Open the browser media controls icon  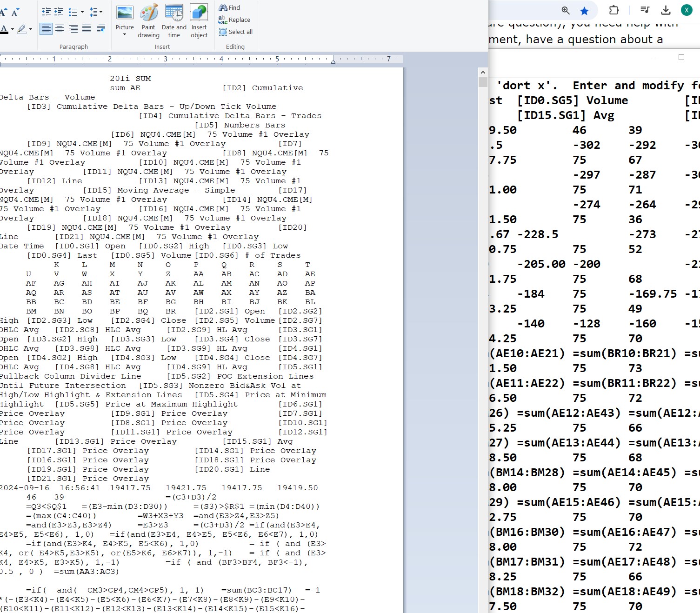tap(645, 10)
